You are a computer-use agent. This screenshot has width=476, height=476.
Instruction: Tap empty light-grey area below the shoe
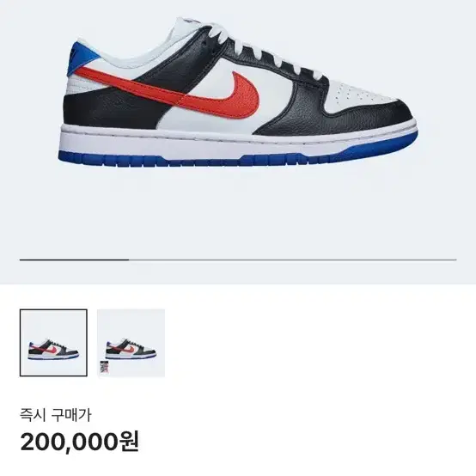pos(238,212)
